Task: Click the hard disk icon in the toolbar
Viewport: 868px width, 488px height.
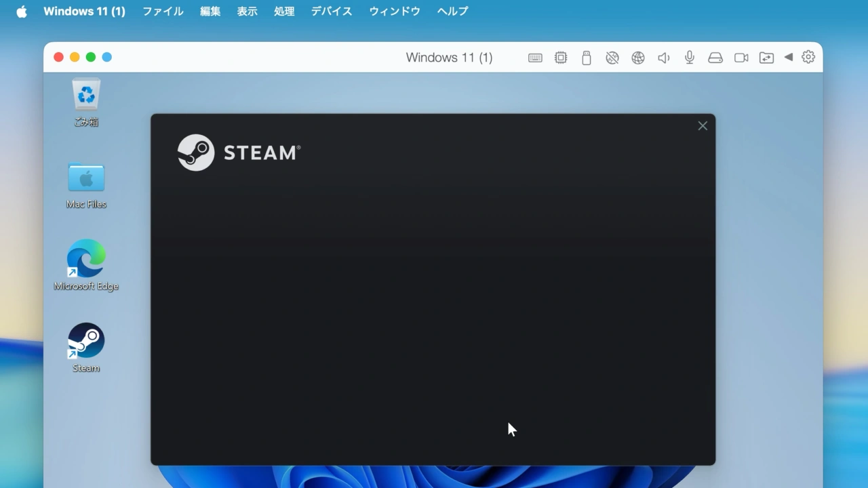Action: pyautogui.click(x=715, y=58)
